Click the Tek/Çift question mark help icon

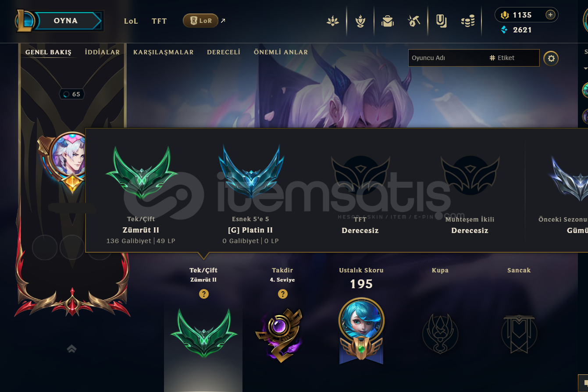pos(203,294)
